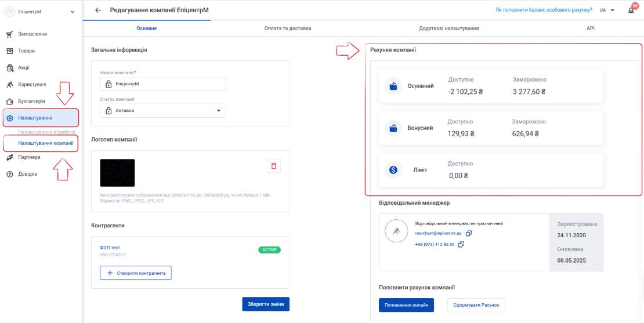Click the +38 (073) 112 95 35 phone link
This screenshot has width=644, height=323.
pos(435,244)
